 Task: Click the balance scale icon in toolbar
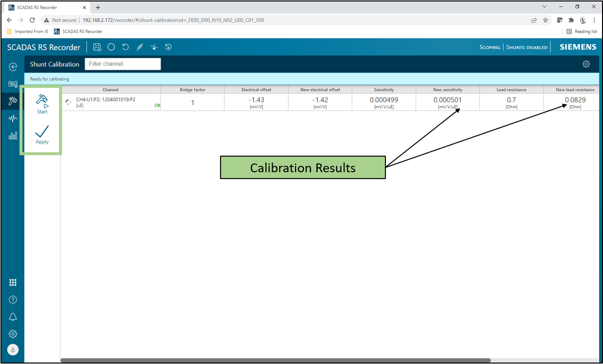(x=154, y=47)
